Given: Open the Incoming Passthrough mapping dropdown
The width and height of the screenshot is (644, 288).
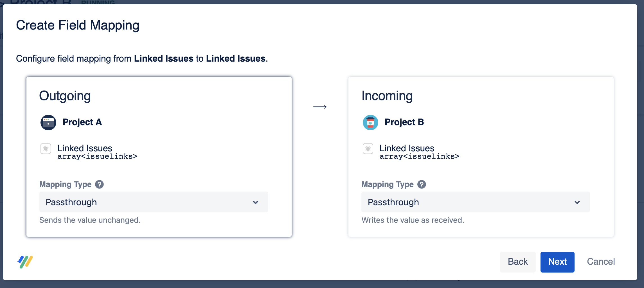Looking at the screenshot, I should click(476, 202).
